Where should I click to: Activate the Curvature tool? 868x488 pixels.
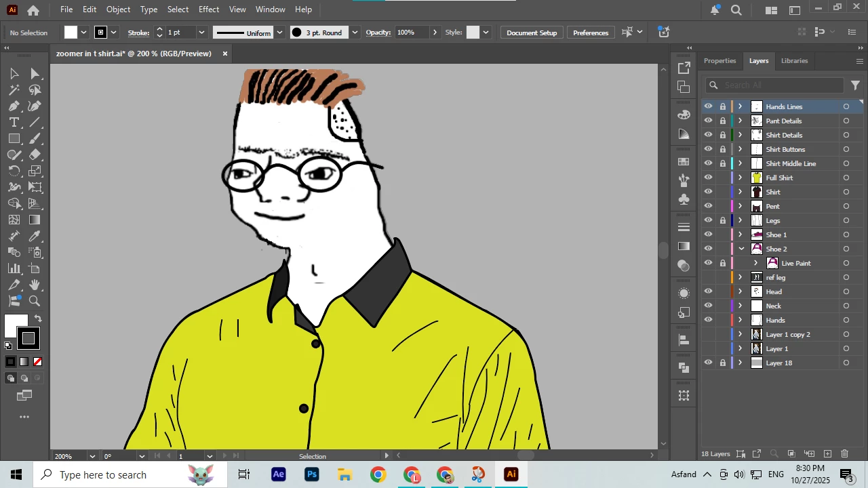point(35,106)
